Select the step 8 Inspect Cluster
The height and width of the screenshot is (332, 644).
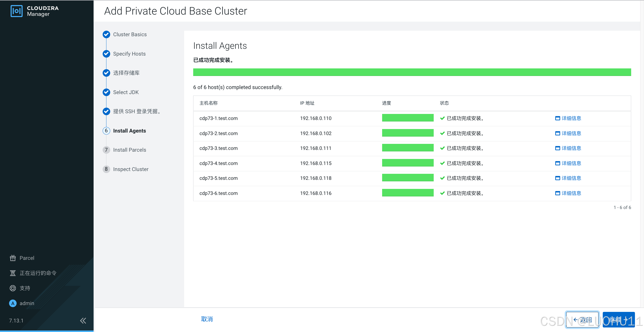pos(131,169)
